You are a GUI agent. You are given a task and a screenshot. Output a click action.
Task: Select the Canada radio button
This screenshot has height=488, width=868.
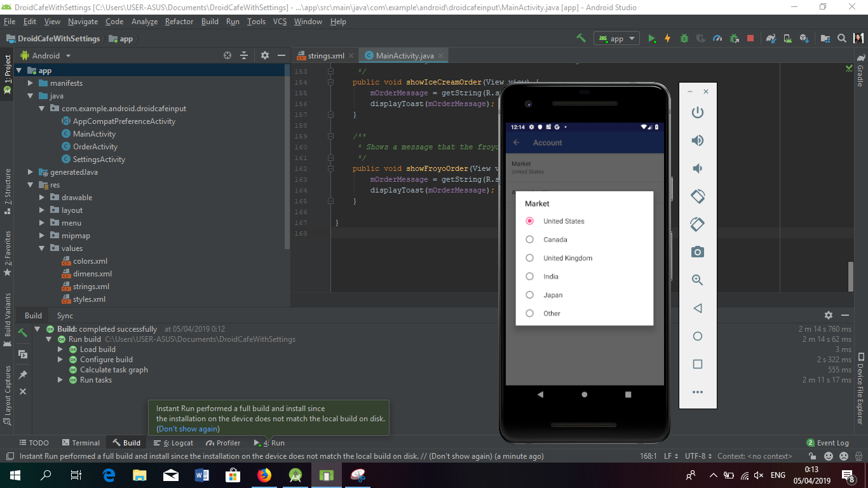[529, 240]
